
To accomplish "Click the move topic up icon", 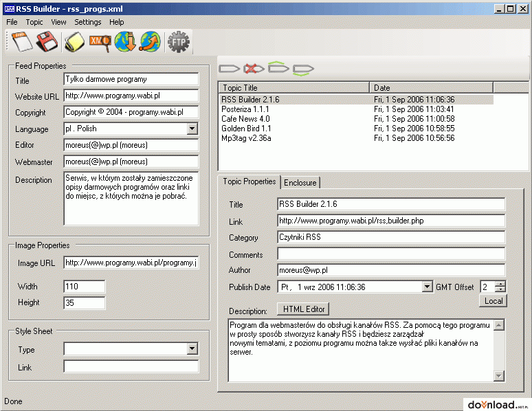I will pos(278,67).
